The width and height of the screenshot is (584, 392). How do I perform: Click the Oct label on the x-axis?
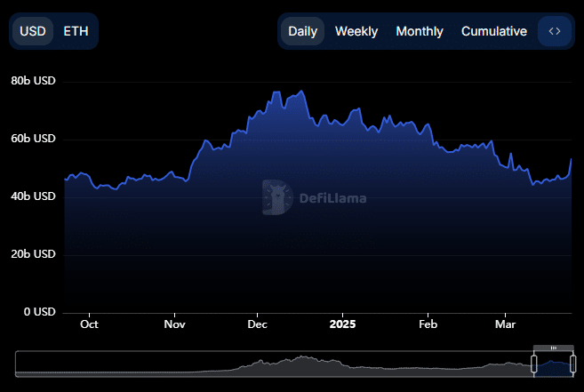coord(89,324)
